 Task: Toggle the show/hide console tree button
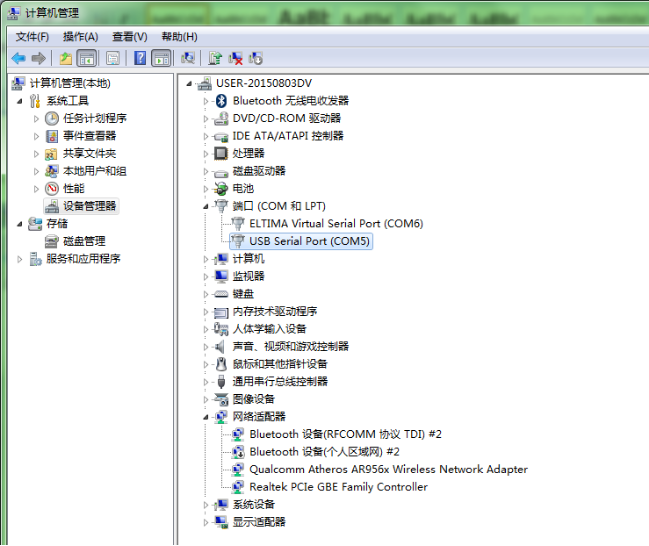(87, 59)
